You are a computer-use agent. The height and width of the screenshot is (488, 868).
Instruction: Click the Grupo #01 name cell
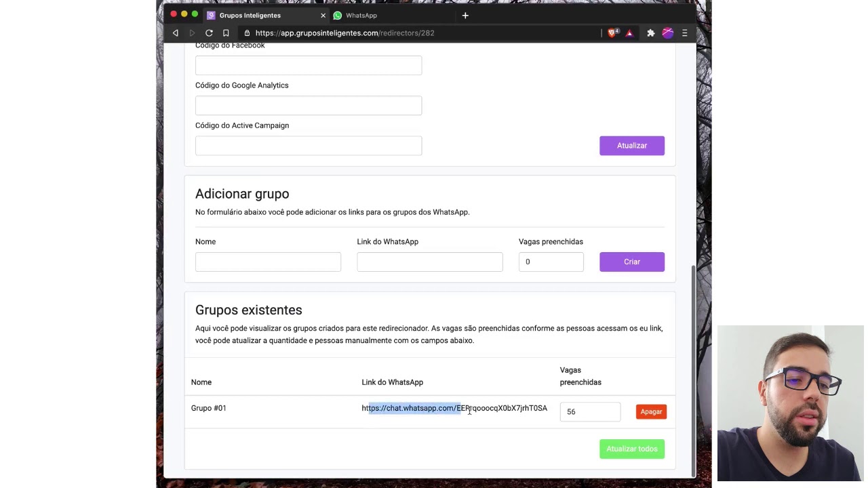tap(209, 408)
